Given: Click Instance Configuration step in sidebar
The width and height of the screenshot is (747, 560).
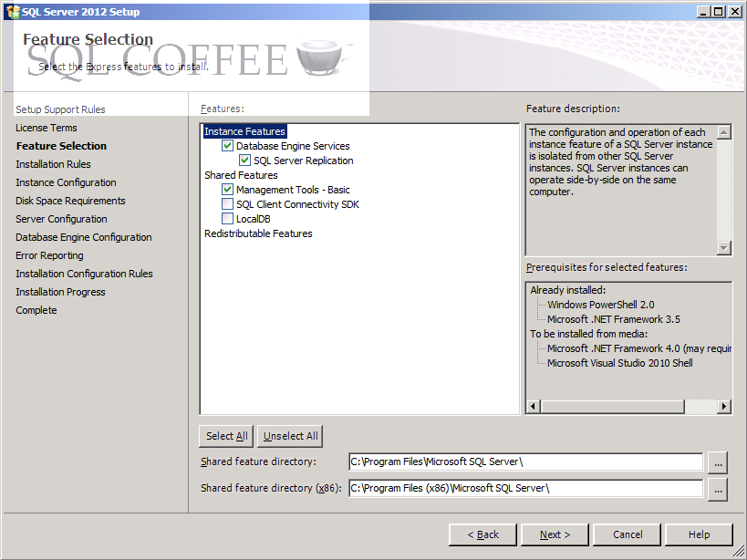Looking at the screenshot, I should click(66, 182).
